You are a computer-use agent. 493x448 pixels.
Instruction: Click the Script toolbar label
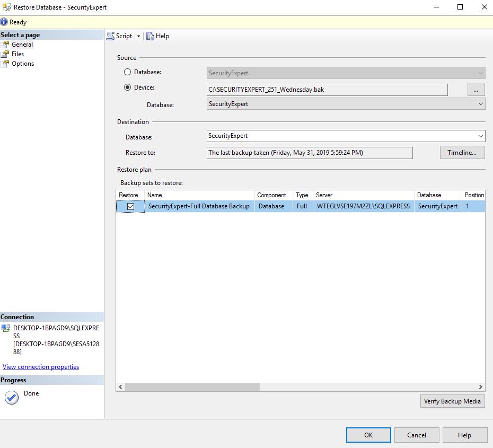124,36
